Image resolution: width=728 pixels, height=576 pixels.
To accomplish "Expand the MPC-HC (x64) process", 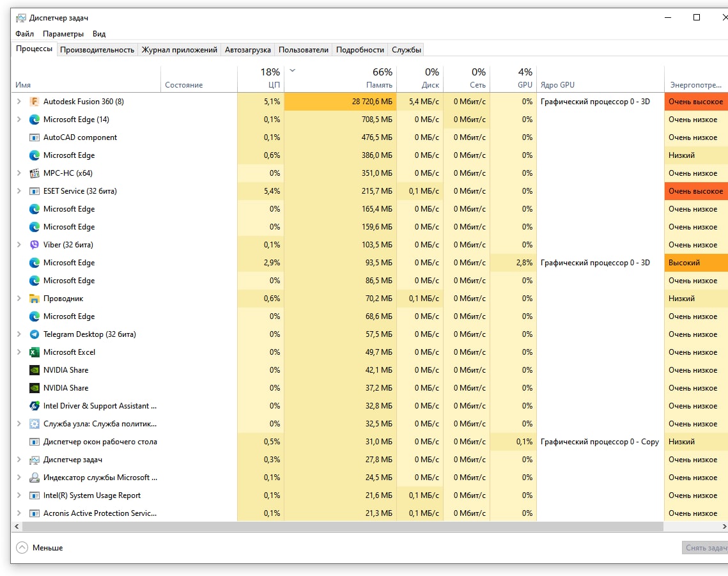I will click(x=19, y=173).
